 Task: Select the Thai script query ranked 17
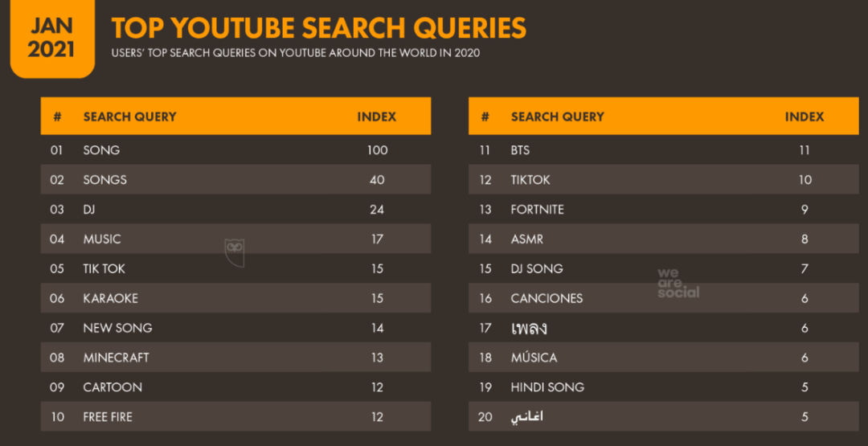529,328
